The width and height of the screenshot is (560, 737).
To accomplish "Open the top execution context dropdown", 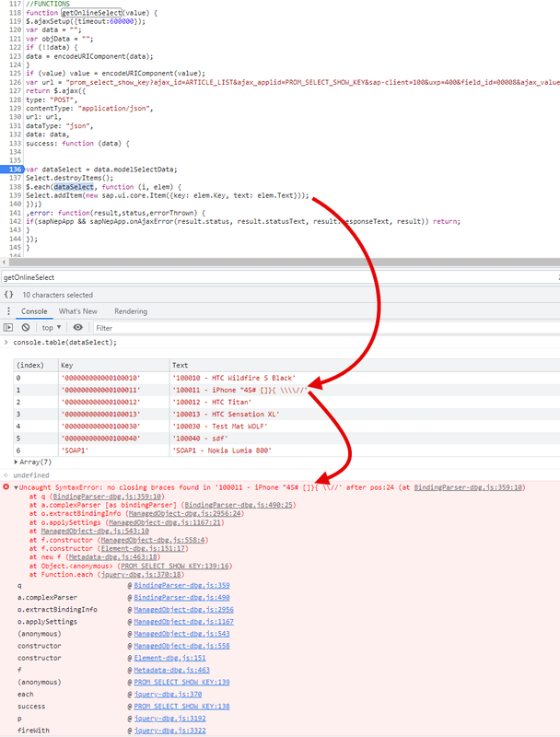I will pos(52,328).
